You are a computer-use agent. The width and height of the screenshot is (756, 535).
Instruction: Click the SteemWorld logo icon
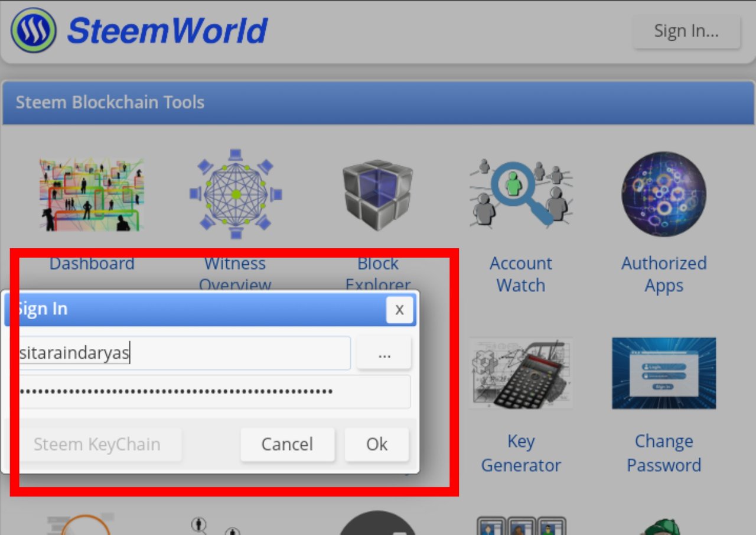click(x=34, y=30)
